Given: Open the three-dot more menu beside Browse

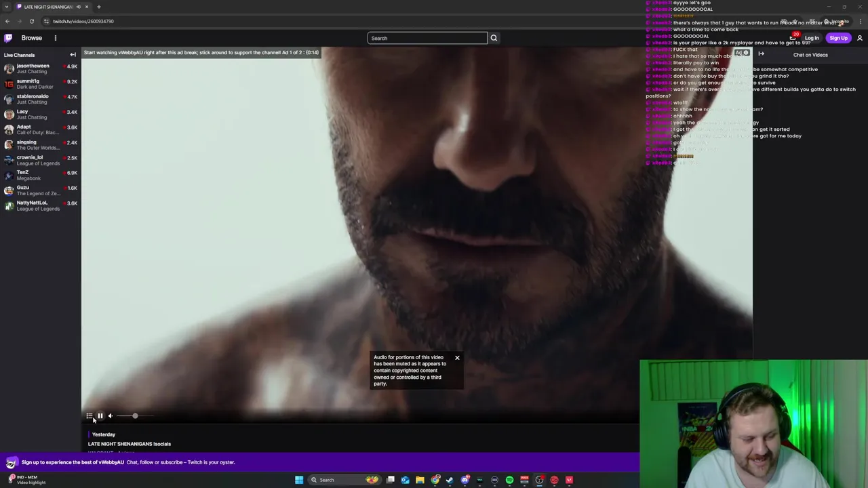Looking at the screenshot, I should click(56, 38).
